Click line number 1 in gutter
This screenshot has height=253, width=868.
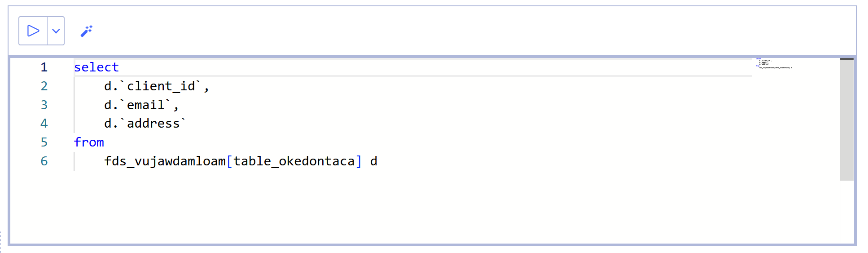click(44, 67)
